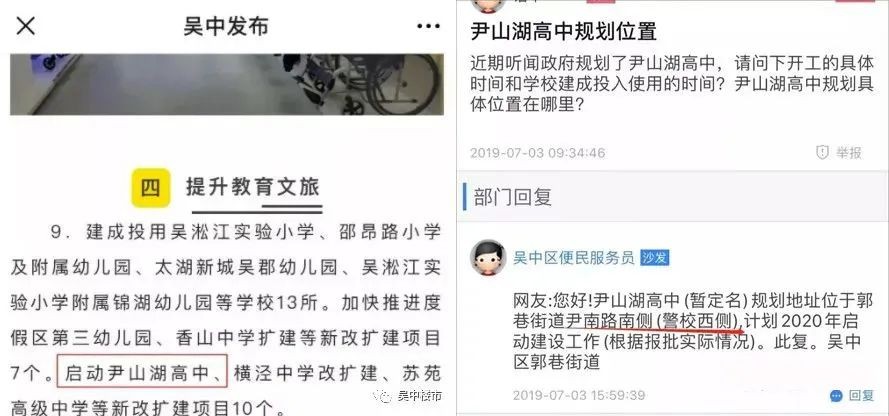Tap the 吴中发布 WeChat watermark icon
Viewport: 889px width, 416px height.
(386, 396)
